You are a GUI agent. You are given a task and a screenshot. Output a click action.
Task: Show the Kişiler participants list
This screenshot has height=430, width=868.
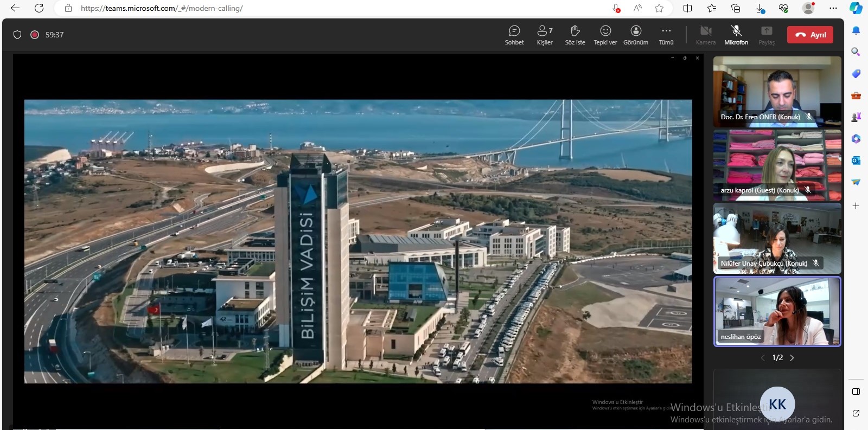tap(544, 35)
